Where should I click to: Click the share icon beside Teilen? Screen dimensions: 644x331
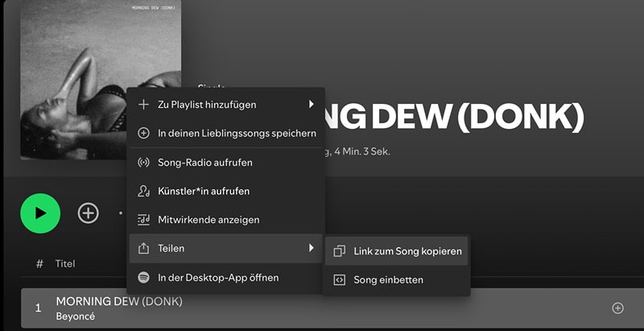[x=143, y=248]
